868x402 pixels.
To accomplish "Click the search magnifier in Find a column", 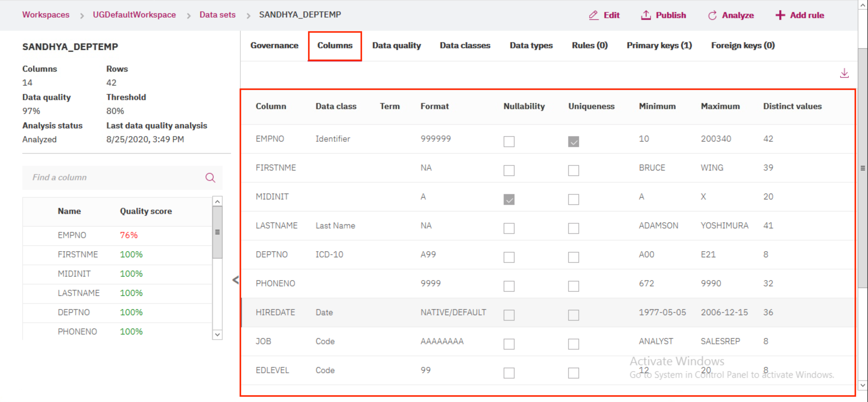I will click(210, 177).
